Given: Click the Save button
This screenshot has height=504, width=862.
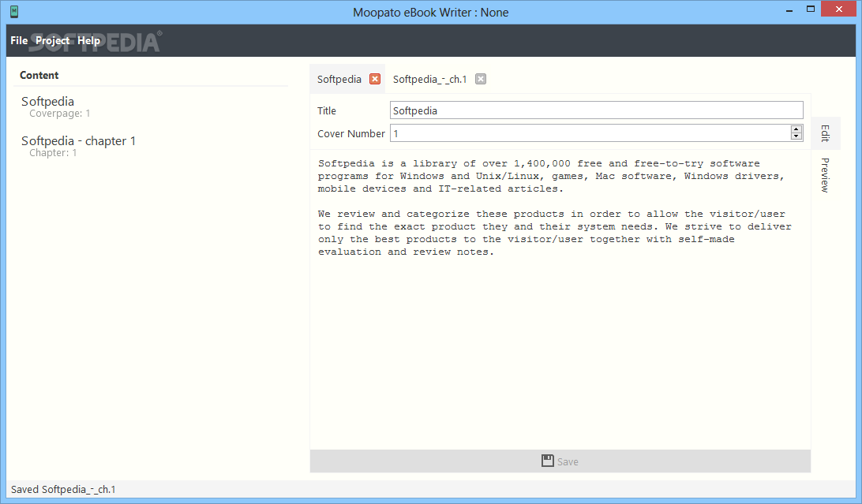Looking at the screenshot, I should tap(560, 461).
